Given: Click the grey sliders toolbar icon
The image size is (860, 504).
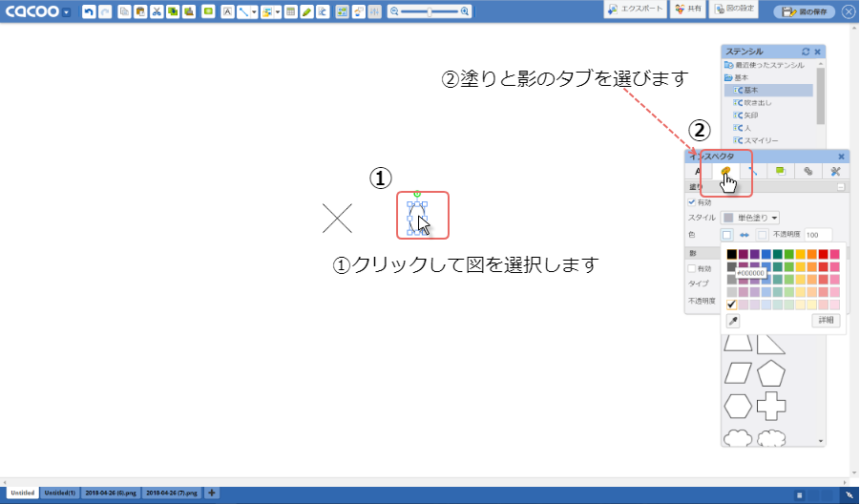Looking at the screenshot, I should (374, 11).
